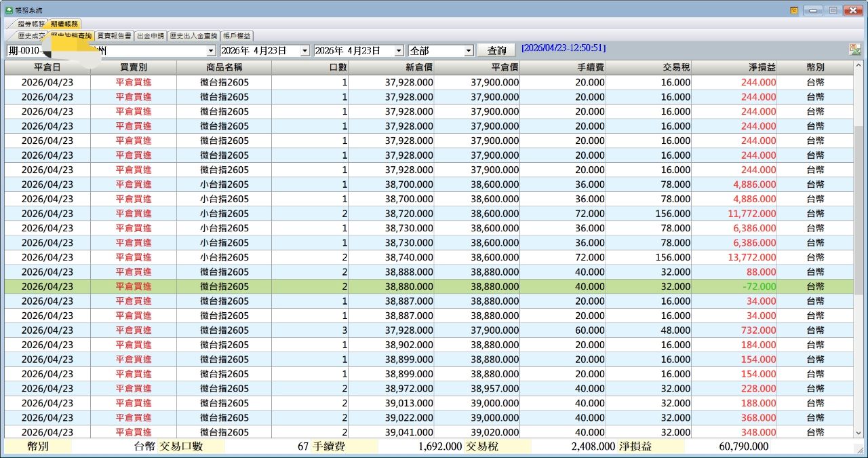Click the scrollbar up arrow
The width and height of the screenshot is (868, 458).
coord(858,67)
